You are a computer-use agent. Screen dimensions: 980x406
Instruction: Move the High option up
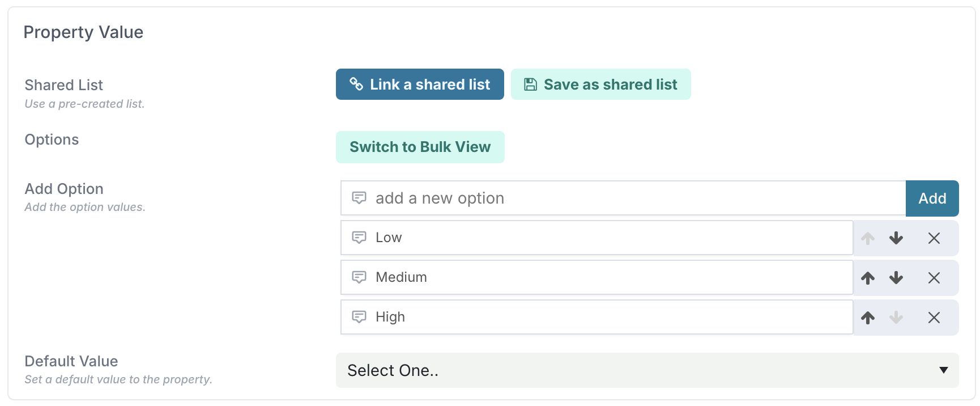coord(868,318)
